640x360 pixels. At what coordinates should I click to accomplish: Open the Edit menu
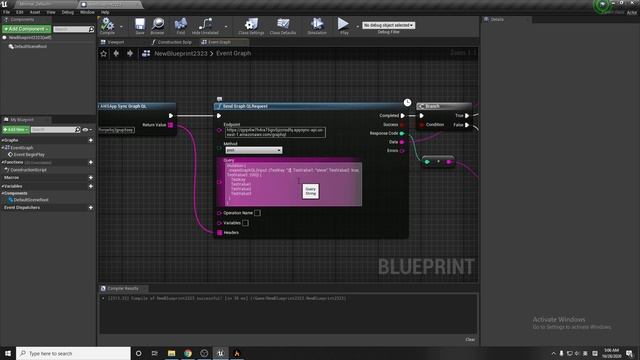(20, 12)
